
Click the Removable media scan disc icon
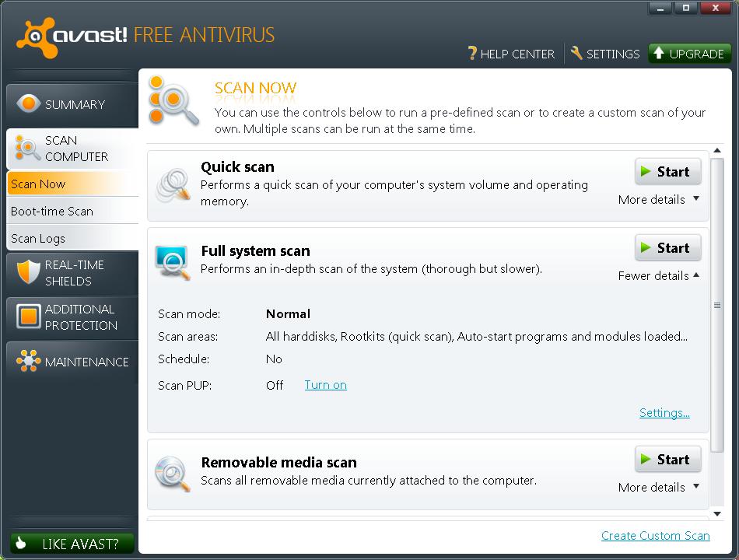[172, 474]
